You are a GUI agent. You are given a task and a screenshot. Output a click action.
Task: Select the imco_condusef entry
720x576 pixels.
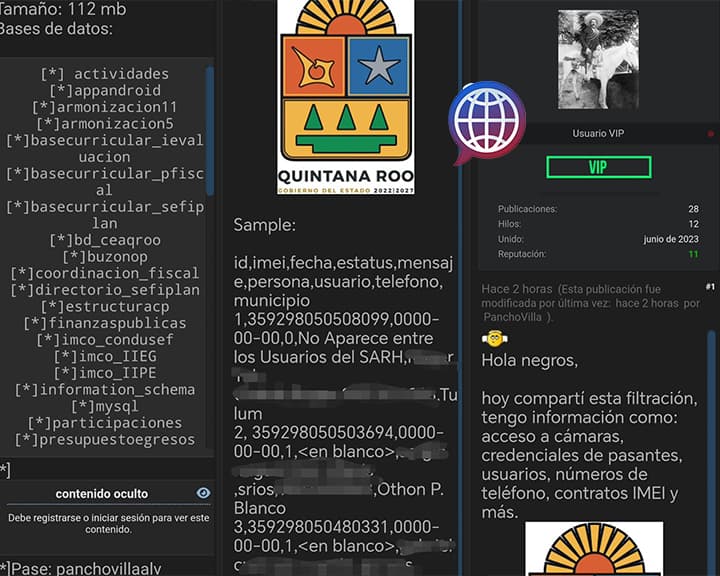[105, 339]
